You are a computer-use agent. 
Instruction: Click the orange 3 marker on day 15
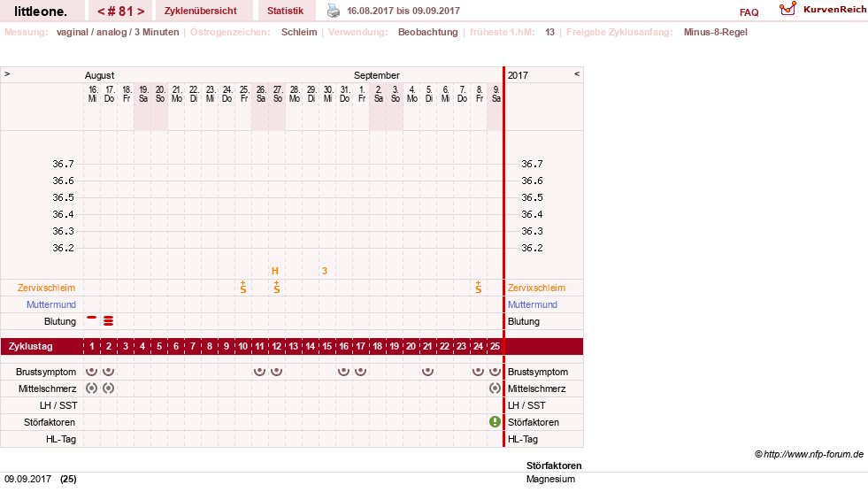(325, 271)
